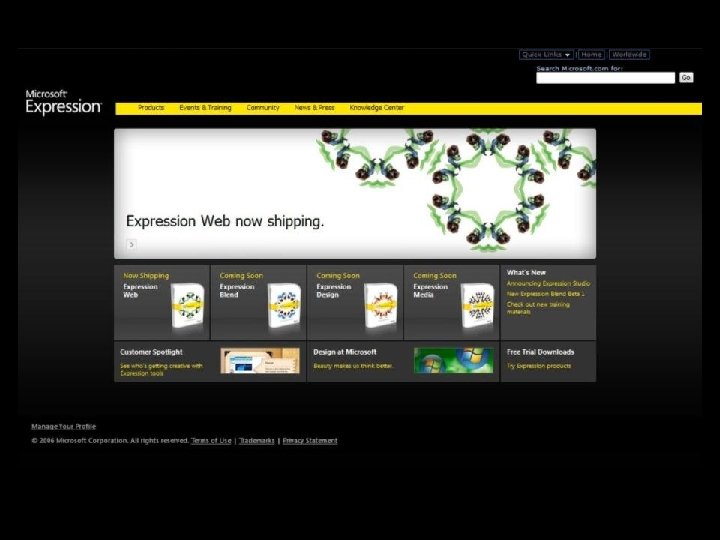This screenshot has height=540, width=720.
Task: Click the Microsoft Expression logo
Action: 63,102
